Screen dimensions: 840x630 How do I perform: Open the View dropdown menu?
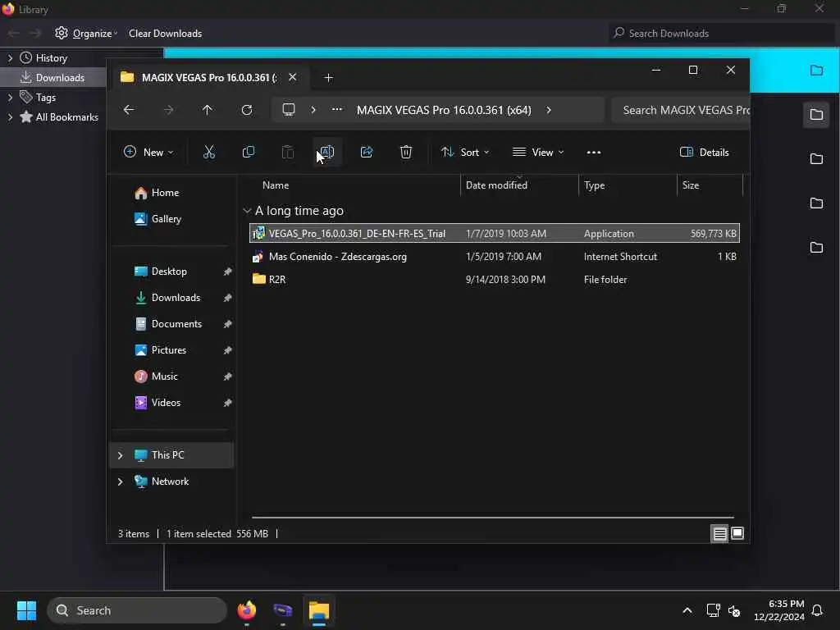(538, 152)
